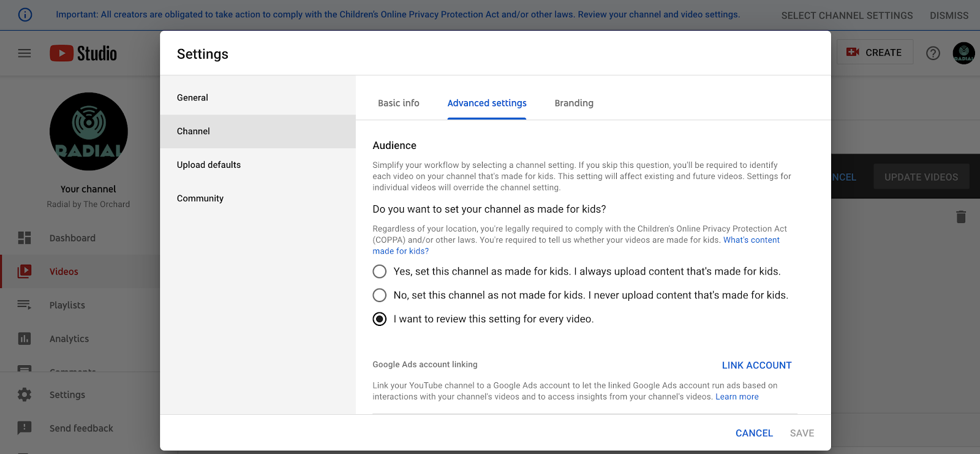Viewport: 980px width, 454px height.
Task: Select 'No, set this channel as not made for kids'
Action: [380, 295]
